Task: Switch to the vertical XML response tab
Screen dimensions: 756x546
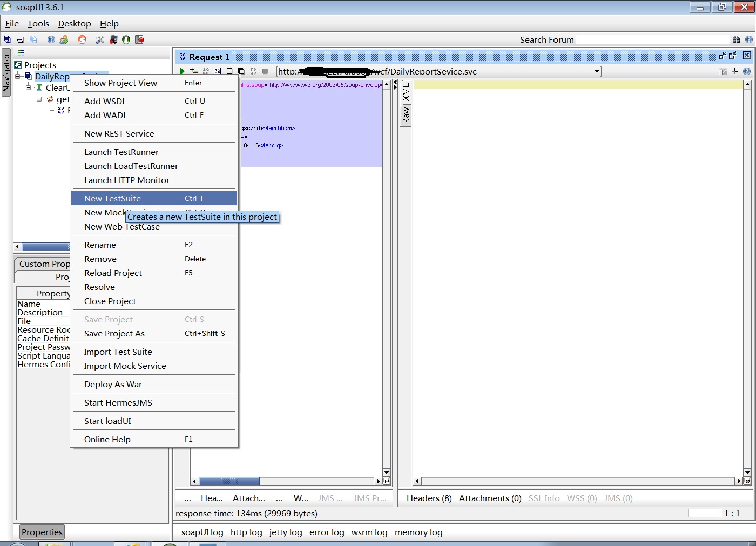Action: (406, 92)
